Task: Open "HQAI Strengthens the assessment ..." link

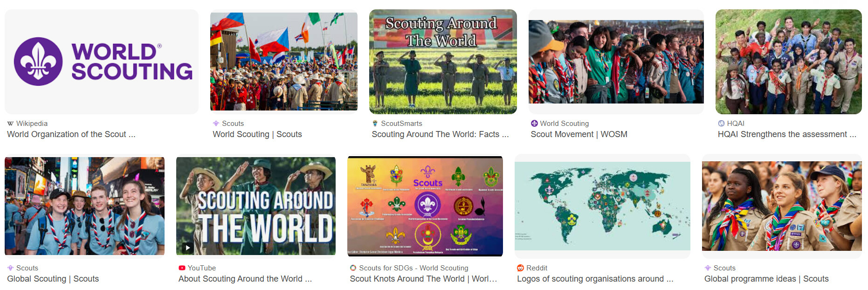Action: pos(787,134)
